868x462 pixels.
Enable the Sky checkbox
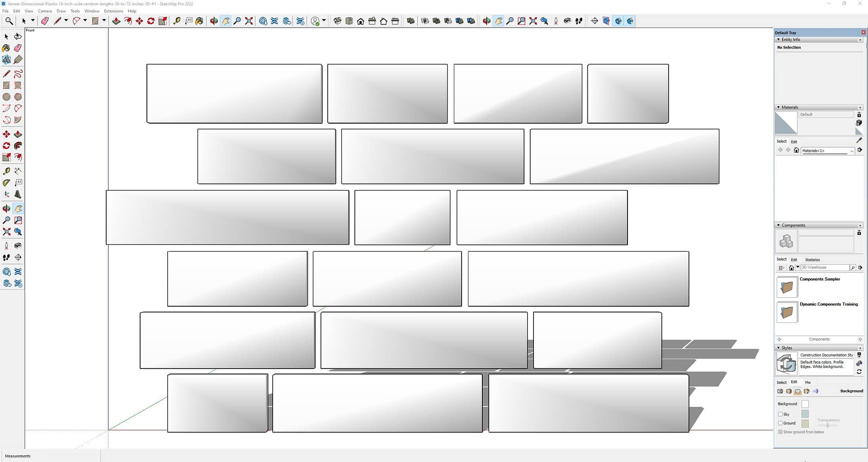coord(780,414)
